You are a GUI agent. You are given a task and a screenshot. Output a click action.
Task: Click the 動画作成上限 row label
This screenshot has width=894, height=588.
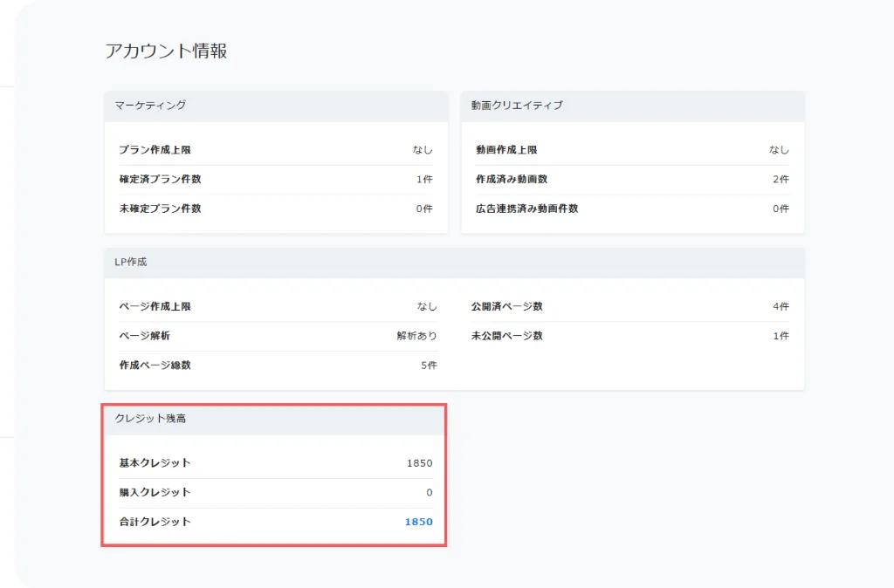[506, 150]
